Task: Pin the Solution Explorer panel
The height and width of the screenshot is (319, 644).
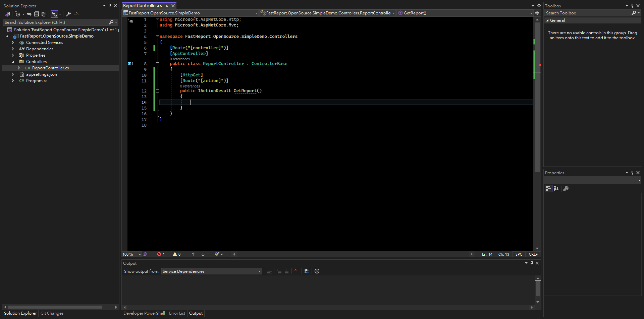Action: [110, 6]
